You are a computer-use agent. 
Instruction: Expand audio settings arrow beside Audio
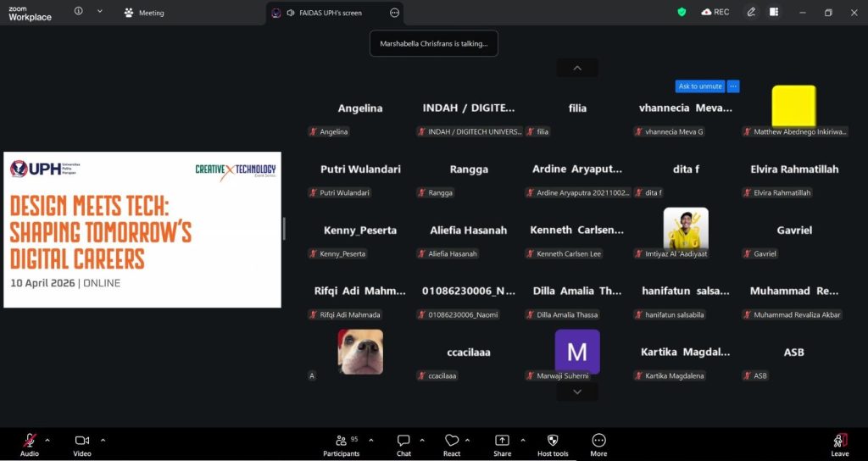click(x=47, y=440)
